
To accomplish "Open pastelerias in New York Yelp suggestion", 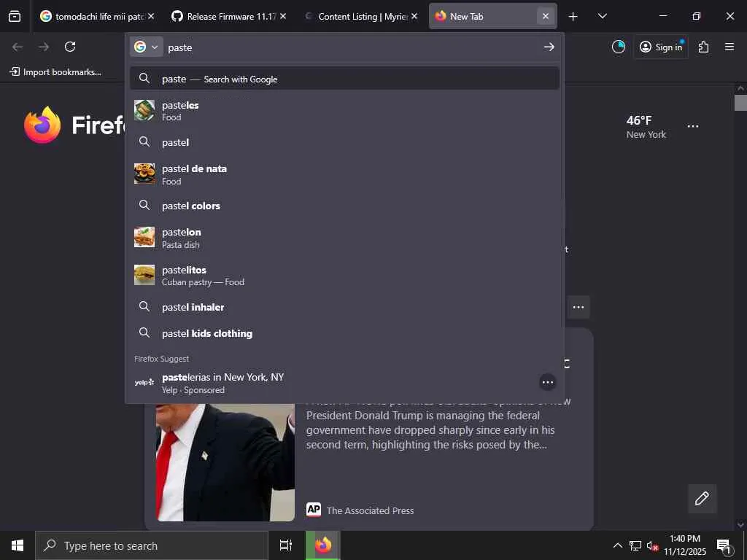I will coord(333,382).
